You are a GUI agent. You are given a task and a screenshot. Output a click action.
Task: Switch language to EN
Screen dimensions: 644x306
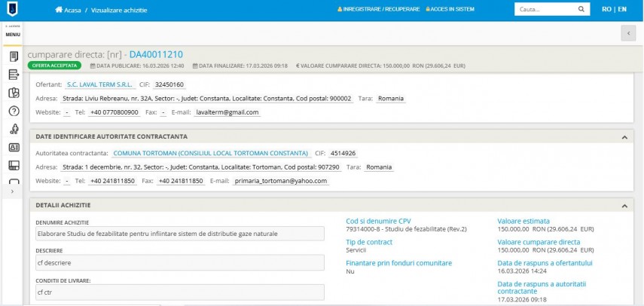tap(621, 10)
